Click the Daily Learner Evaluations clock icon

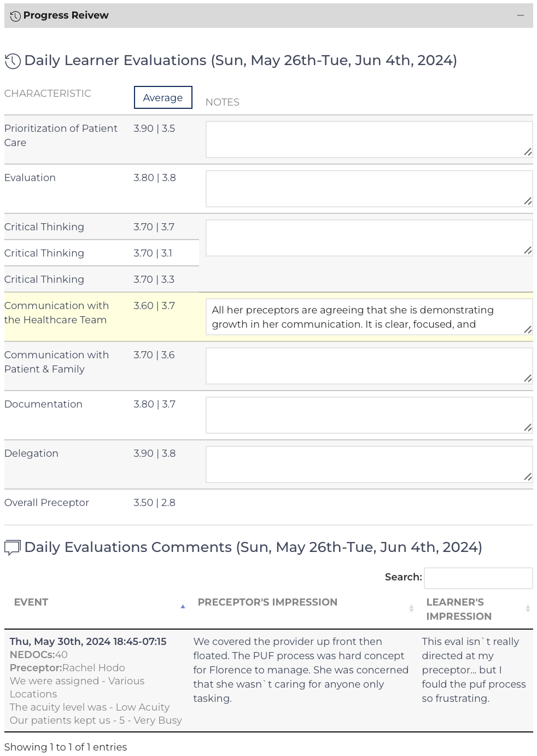click(x=13, y=61)
